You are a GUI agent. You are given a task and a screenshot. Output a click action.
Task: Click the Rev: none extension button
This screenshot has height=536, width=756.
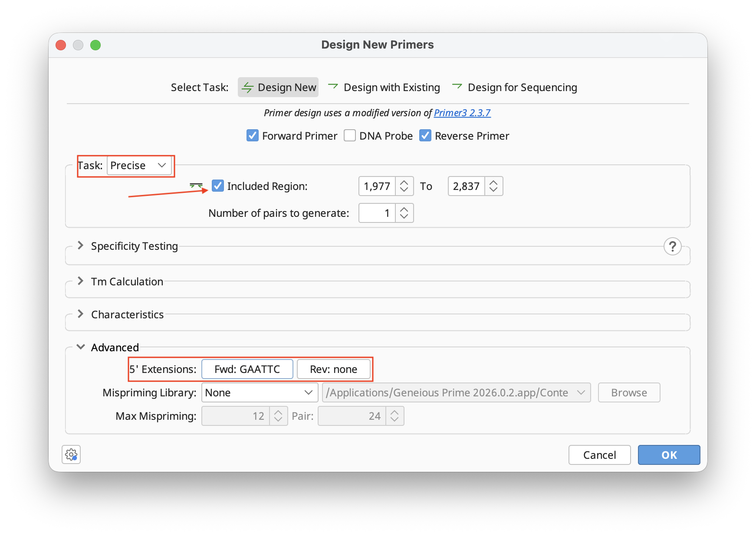coord(333,369)
